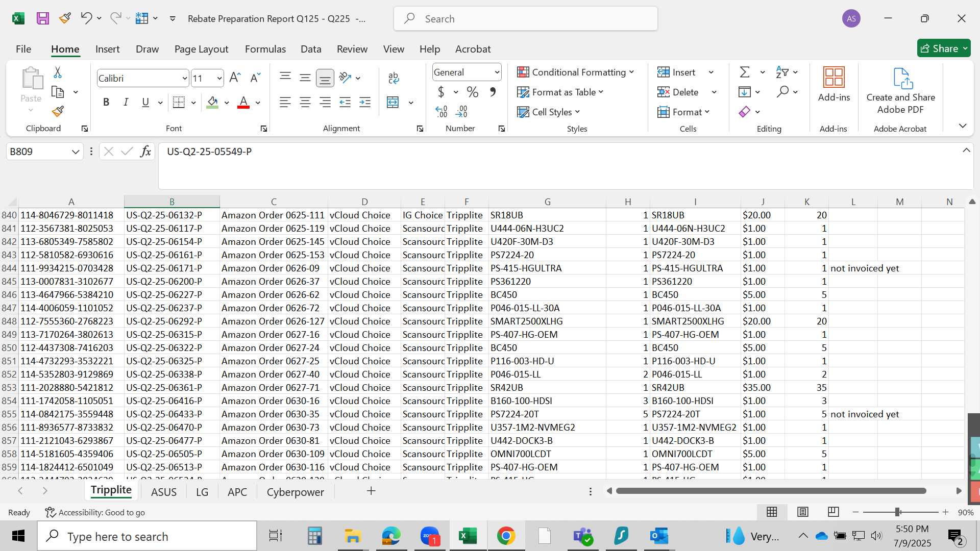The width and height of the screenshot is (980, 551).
Task: Open the Name Box dropdown arrow
Action: [76, 152]
